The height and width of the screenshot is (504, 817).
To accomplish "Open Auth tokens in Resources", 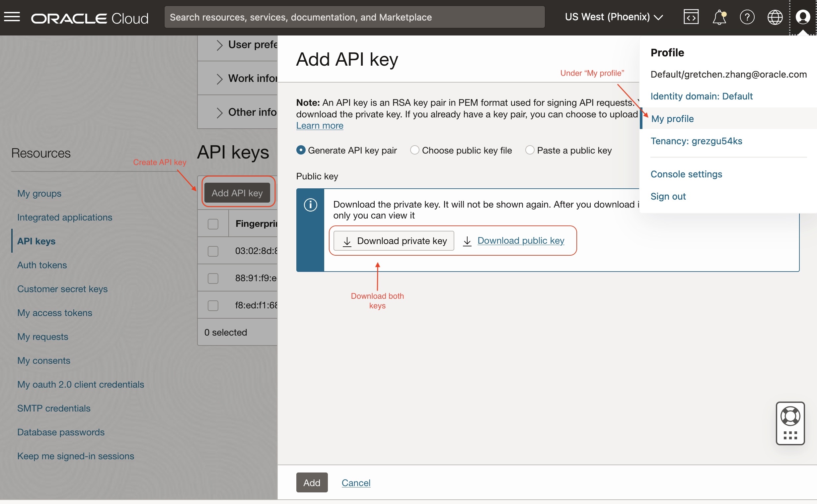I will 42,265.
